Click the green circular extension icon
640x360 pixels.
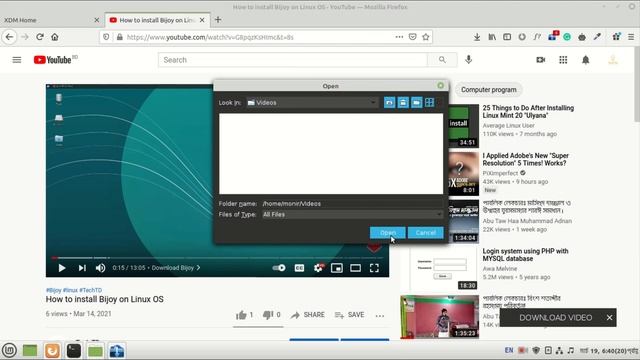[567, 37]
